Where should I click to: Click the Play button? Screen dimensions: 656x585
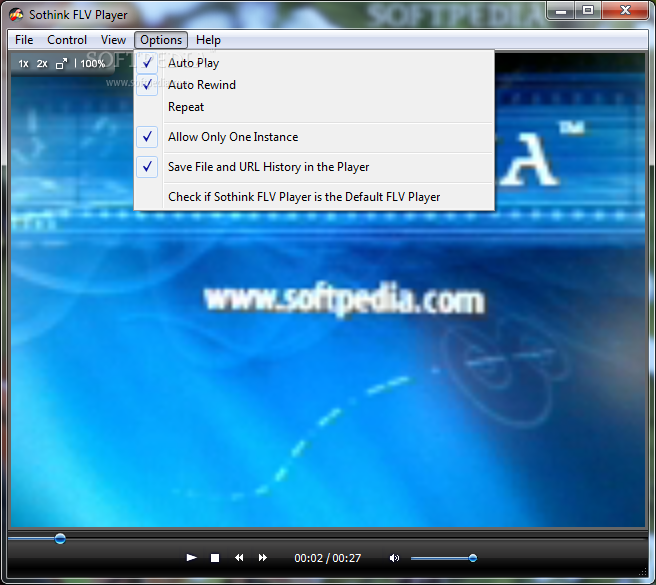tap(191, 557)
